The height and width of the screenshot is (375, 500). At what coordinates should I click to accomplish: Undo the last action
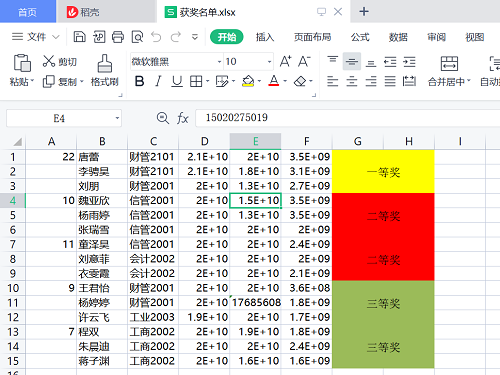pyautogui.click(x=156, y=37)
